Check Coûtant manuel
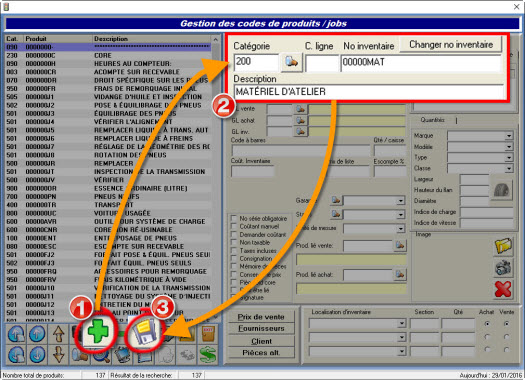 click(x=234, y=226)
